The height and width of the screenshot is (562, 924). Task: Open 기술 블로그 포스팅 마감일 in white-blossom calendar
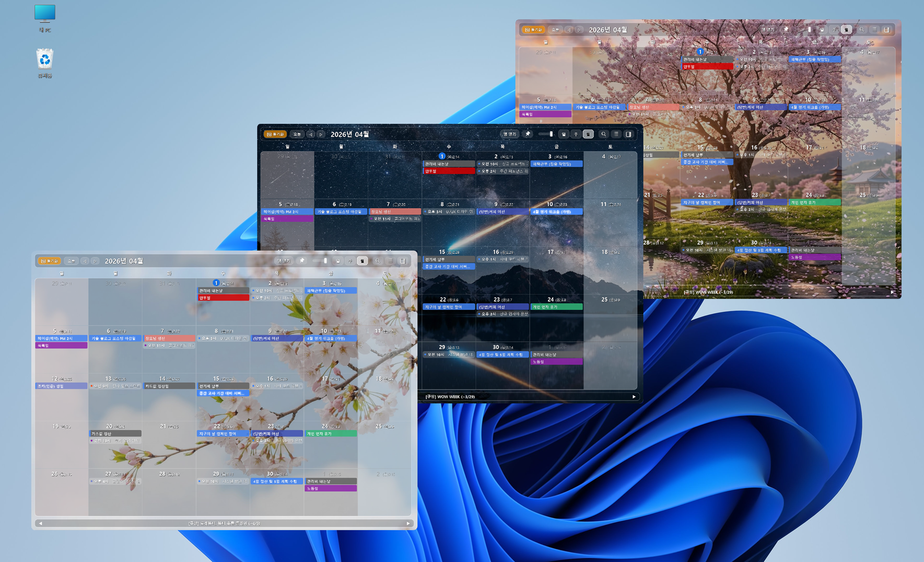pyautogui.click(x=115, y=338)
